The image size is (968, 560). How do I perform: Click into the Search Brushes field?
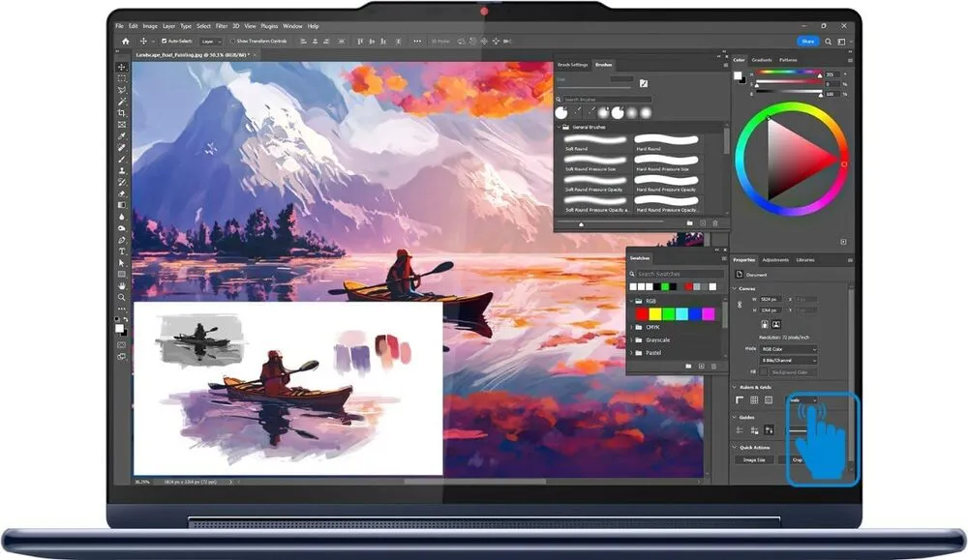[x=607, y=100]
